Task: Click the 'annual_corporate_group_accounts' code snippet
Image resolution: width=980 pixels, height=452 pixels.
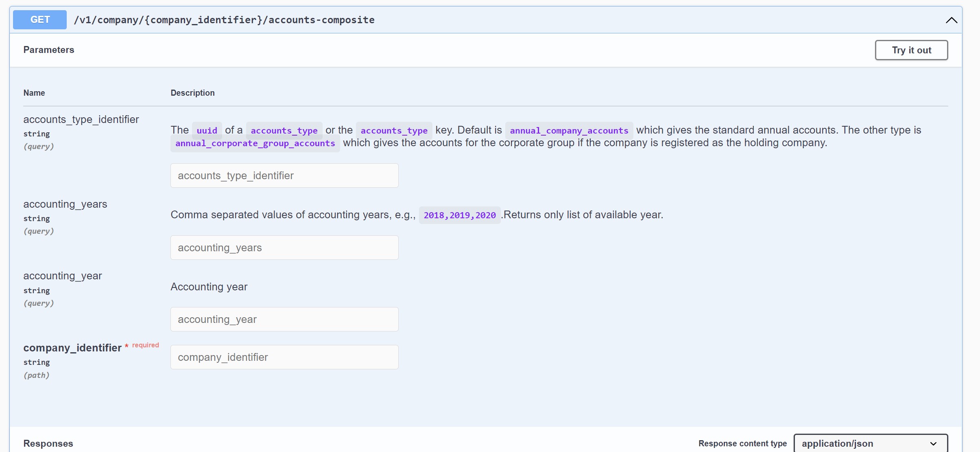Action: [x=255, y=143]
